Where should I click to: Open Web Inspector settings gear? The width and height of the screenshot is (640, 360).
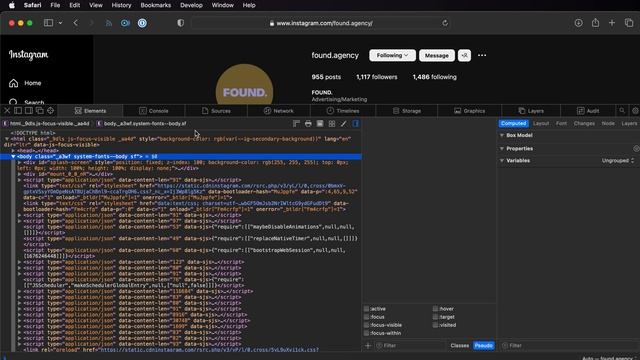coord(635,111)
